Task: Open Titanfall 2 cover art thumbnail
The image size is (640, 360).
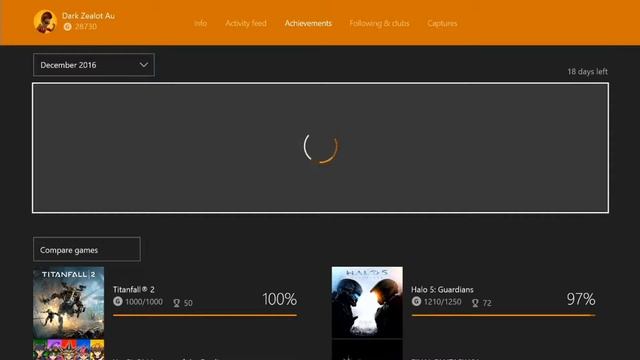Action: [69, 302]
